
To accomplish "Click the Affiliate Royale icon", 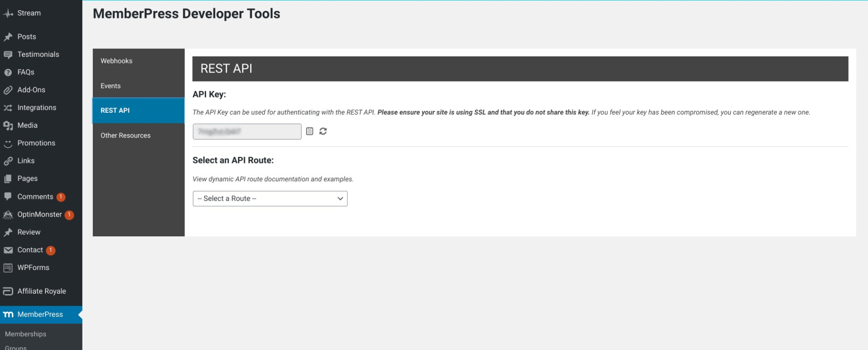I will [8, 291].
